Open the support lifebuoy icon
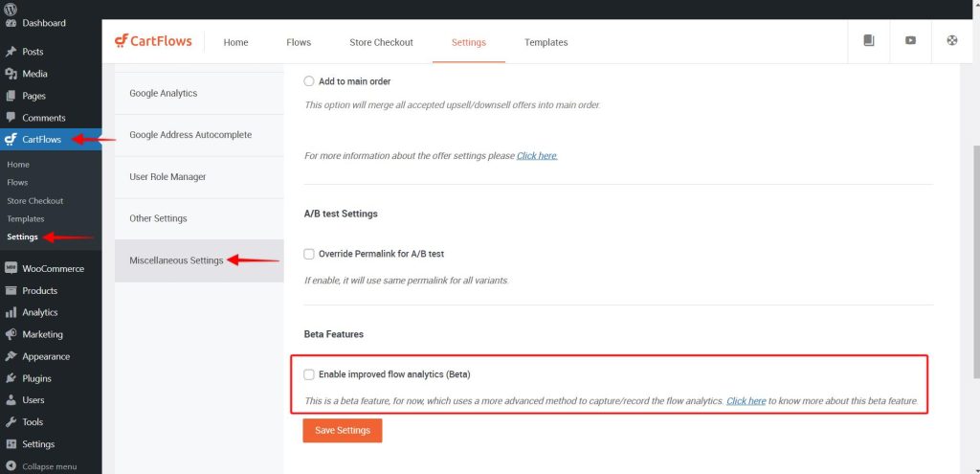The width and height of the screenshot is (980, 474). pyautogui.click(x=952, y=40)
